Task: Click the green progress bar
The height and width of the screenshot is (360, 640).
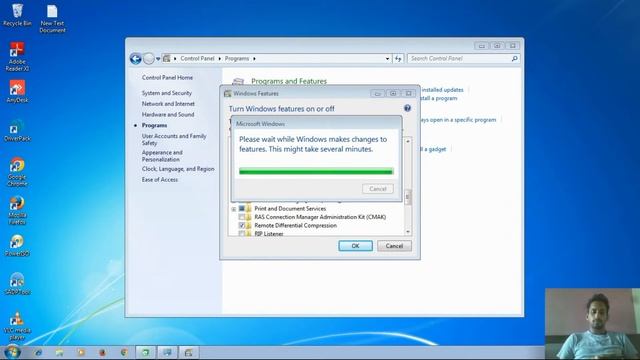Action: tap(316, 171)
